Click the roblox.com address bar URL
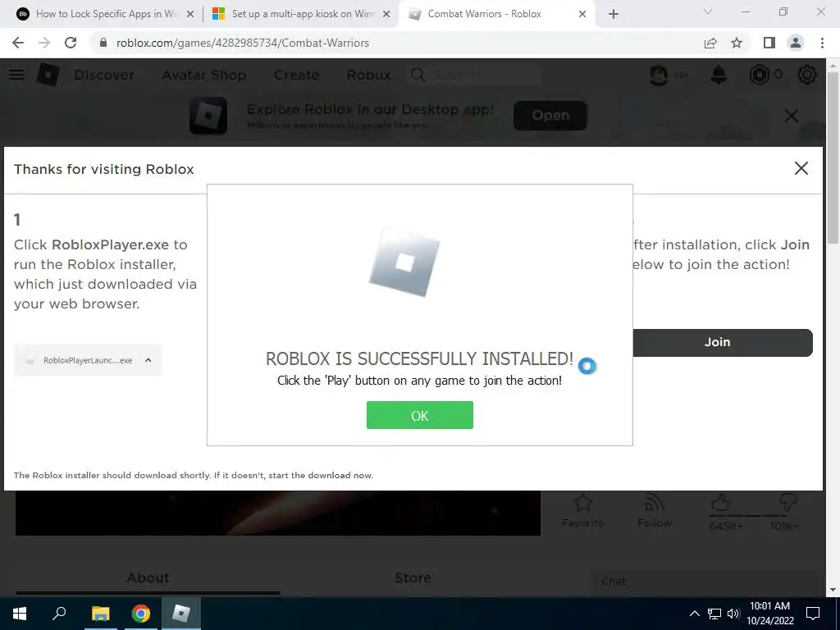 coord(242,43)
